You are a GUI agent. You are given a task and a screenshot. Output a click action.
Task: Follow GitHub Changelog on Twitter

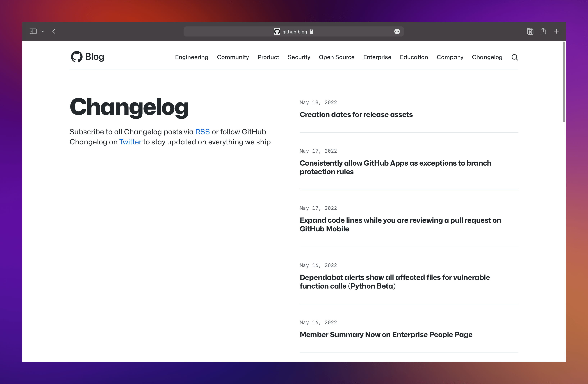130,142
